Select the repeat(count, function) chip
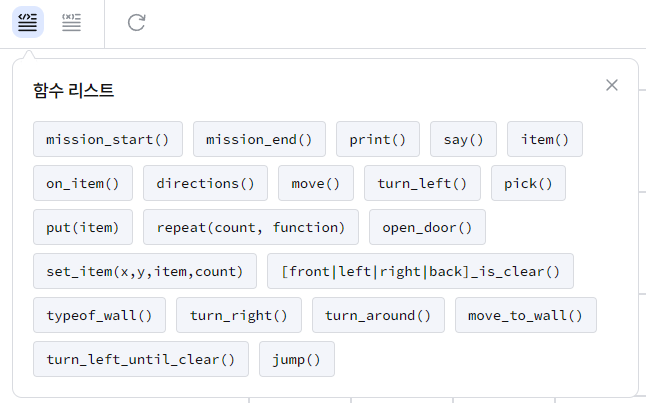 point(251,227)
